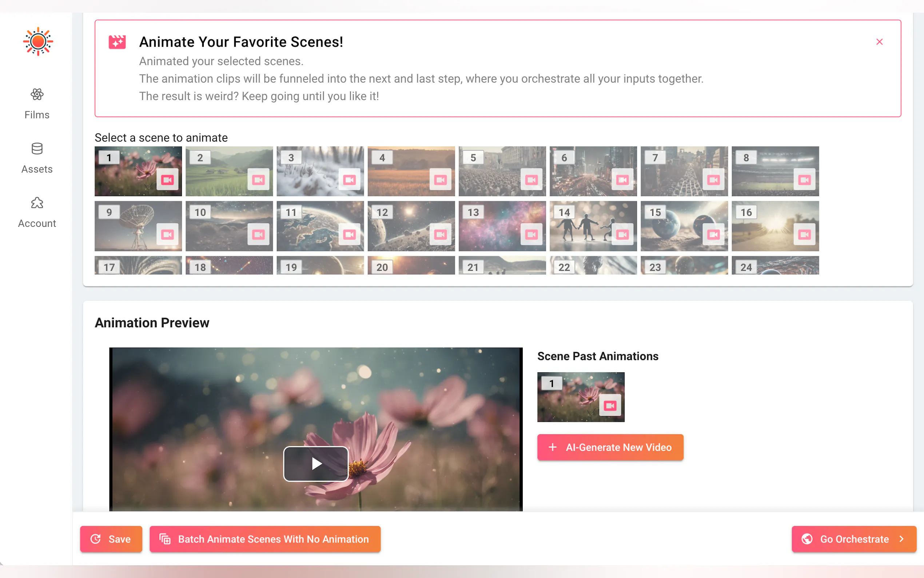Click the video camera icon on scene 8

point(804,180)
